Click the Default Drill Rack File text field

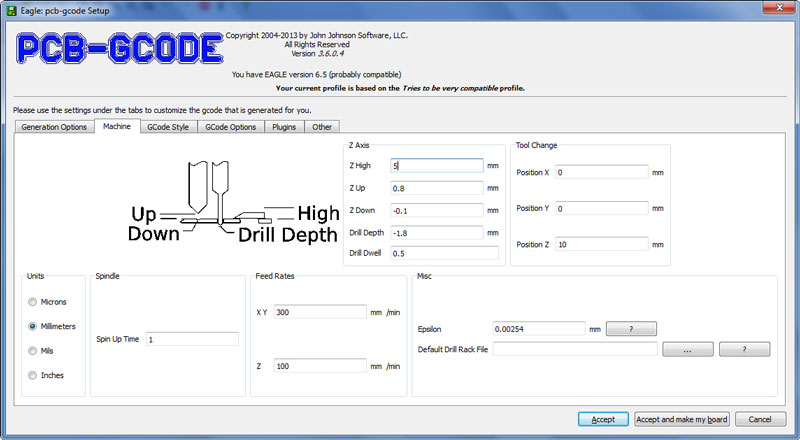pyautogui.click(x=575, y=349)
